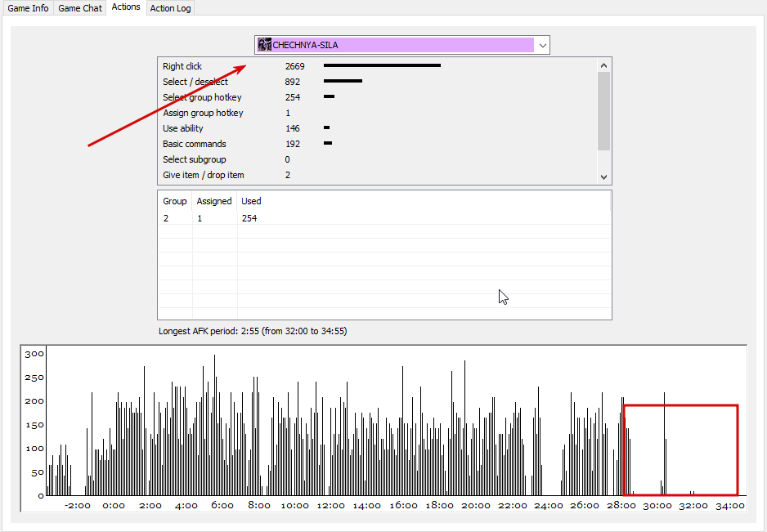
Task: Select the Give item / drop item row
Action: click(x=377, y=175)
